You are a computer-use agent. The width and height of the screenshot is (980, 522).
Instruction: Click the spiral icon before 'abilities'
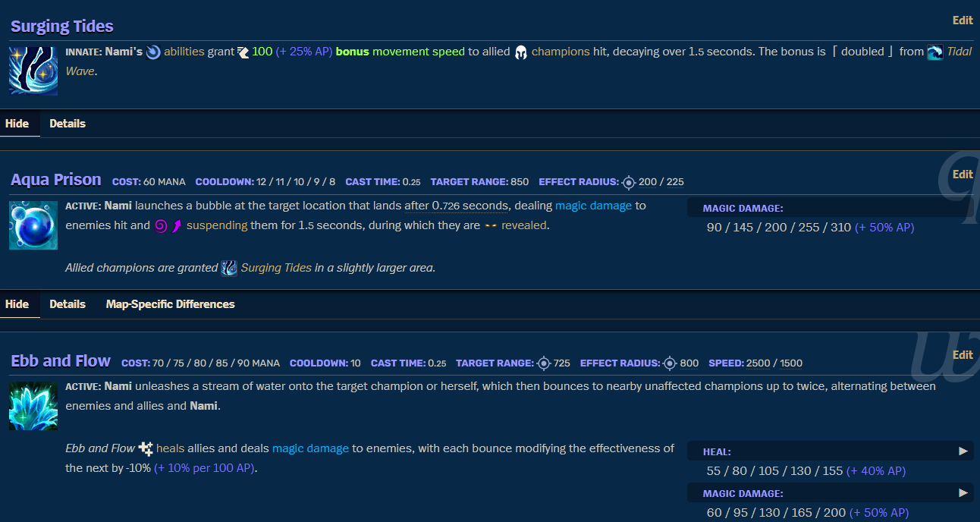pyautogui.click(x=153, y=52)
